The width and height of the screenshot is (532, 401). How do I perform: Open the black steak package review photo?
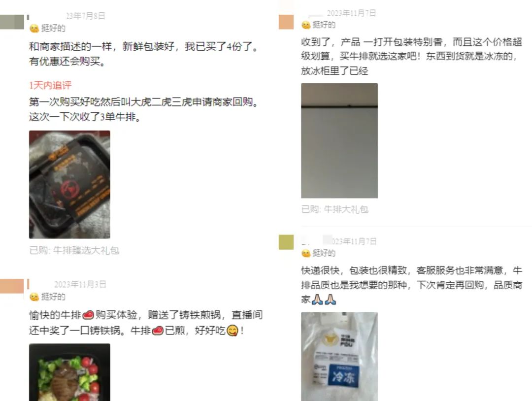pos(69,185)
